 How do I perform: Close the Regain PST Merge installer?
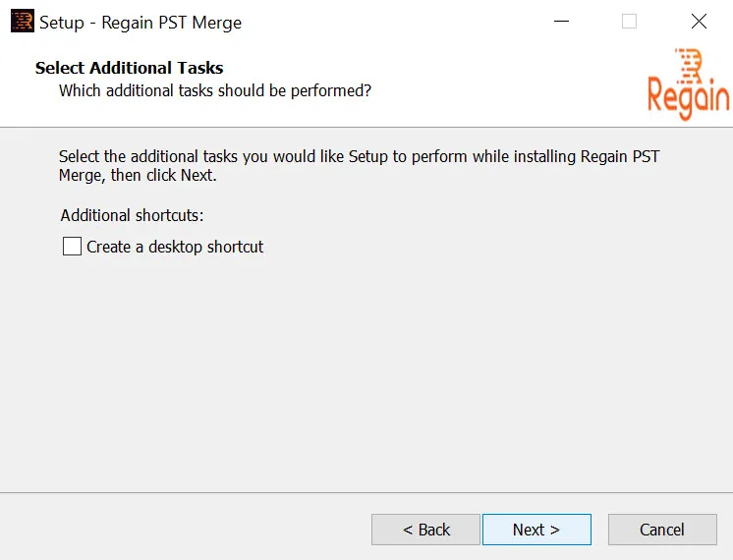(x=699, y=21)
